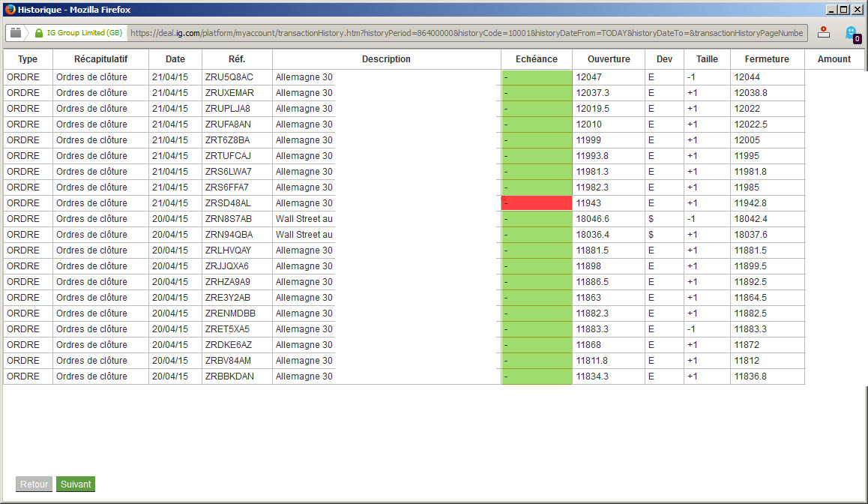Open the page identity icon beside the lock
The width and height of the screenshot is (868, 504).
click(x=16, y=33)
